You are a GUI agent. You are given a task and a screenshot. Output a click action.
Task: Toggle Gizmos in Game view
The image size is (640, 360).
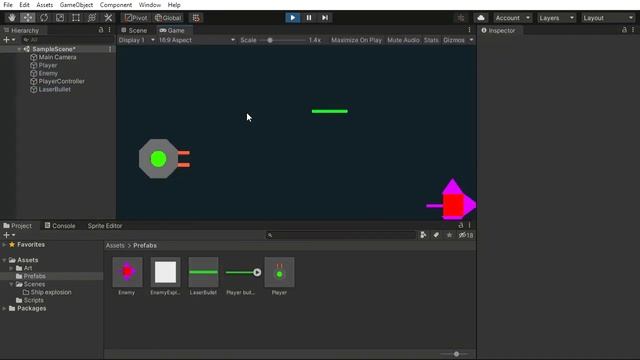pos(454,40)
